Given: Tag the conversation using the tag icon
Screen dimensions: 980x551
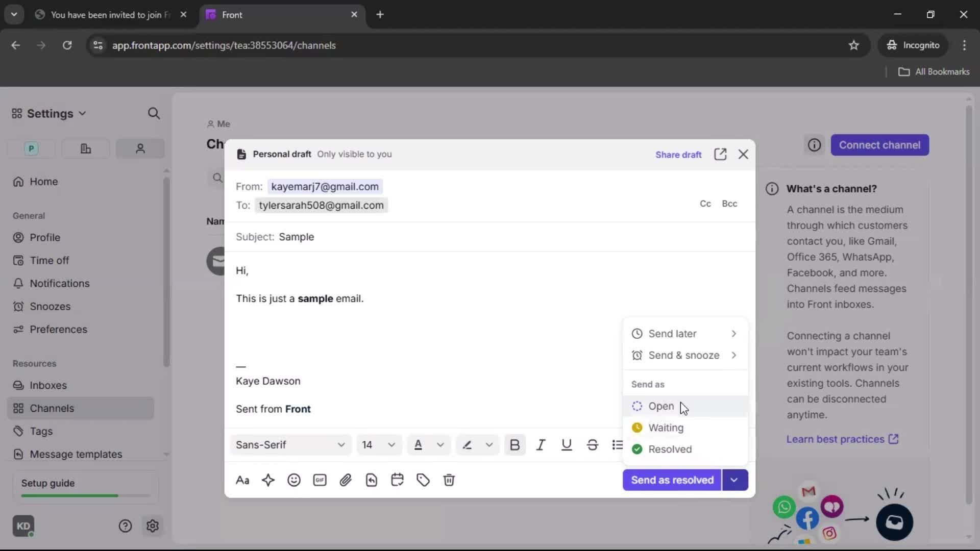Looking at the screenshot, I should coord(423,480).
